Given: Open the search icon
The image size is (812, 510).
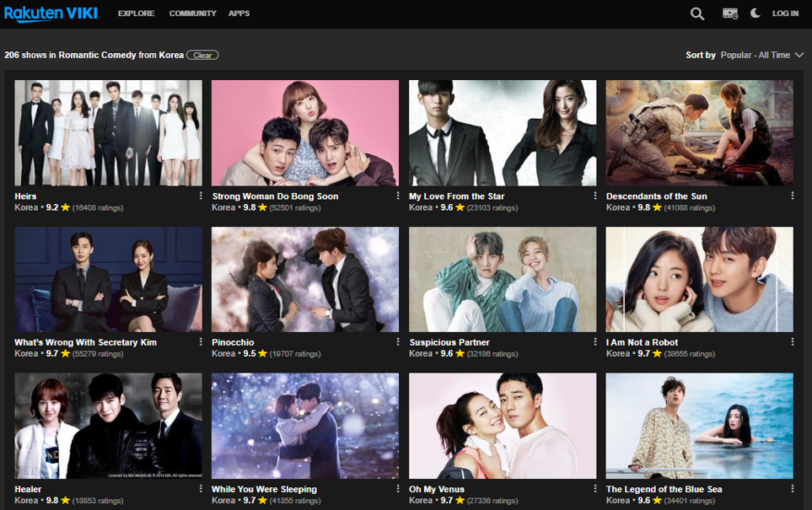Looking at the screenshot, I should tap(696, 13).
